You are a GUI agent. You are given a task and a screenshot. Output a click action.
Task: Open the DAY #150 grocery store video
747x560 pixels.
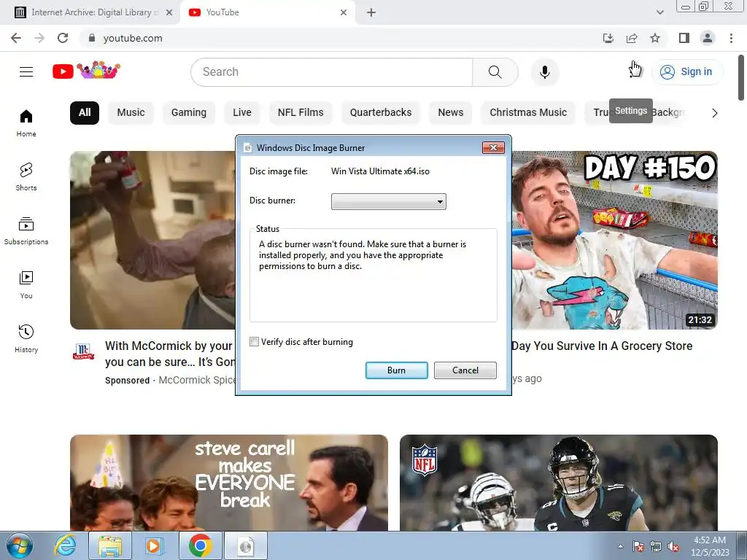click(614, 240)
